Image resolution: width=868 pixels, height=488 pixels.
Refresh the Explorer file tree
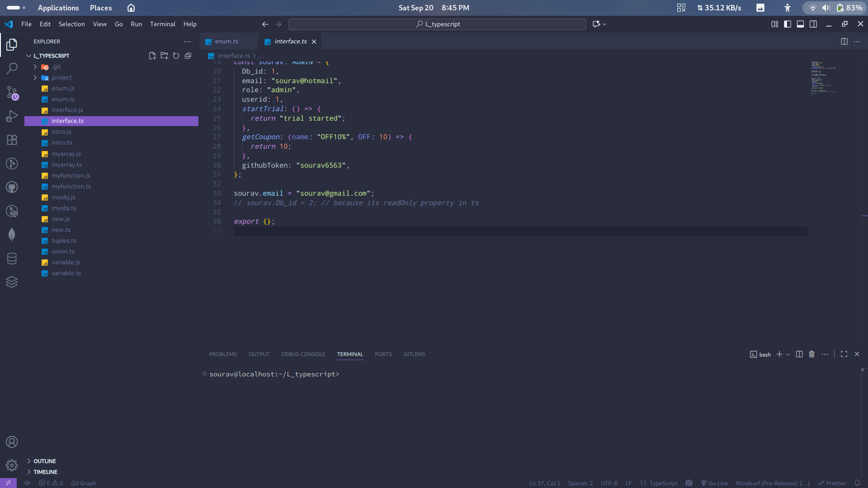pyautogui.click(x=176, y=56)
